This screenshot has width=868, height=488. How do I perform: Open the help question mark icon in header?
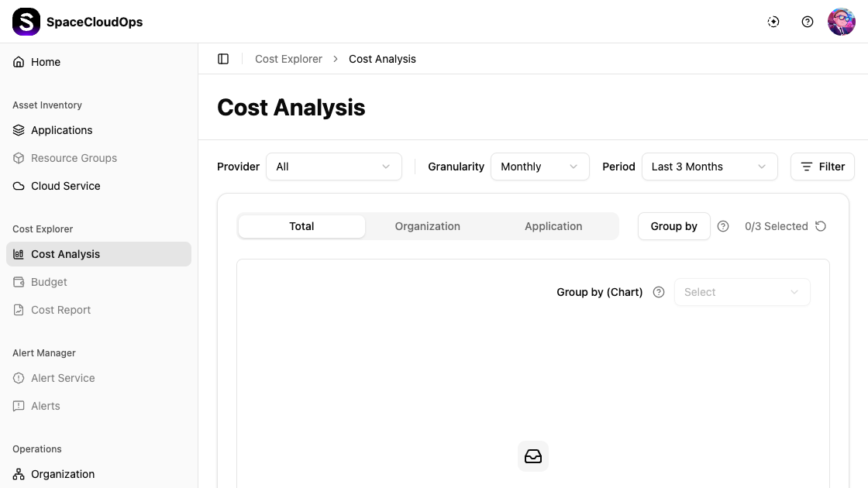[x=808, y=22]
